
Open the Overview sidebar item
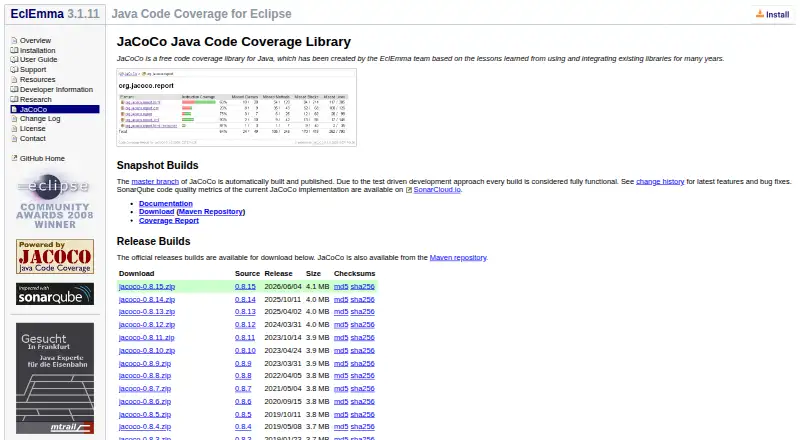[x=35, y=40]
